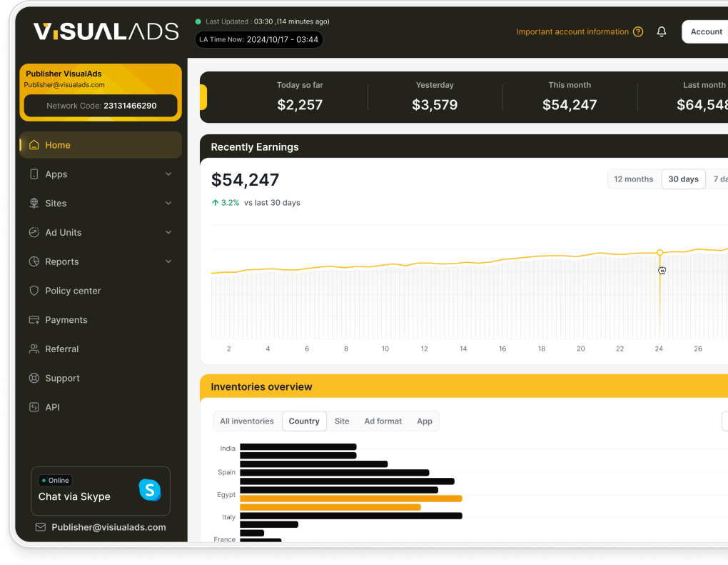Click the 3.2% growth figure

pyautogui.click(x=230, y=203)
